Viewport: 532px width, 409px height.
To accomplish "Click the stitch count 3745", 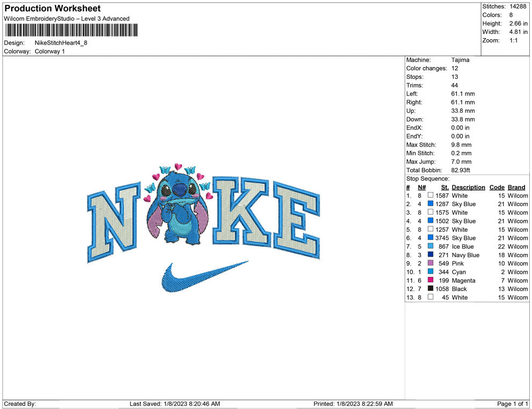I will pyautogui.click(x=442, y=238).
